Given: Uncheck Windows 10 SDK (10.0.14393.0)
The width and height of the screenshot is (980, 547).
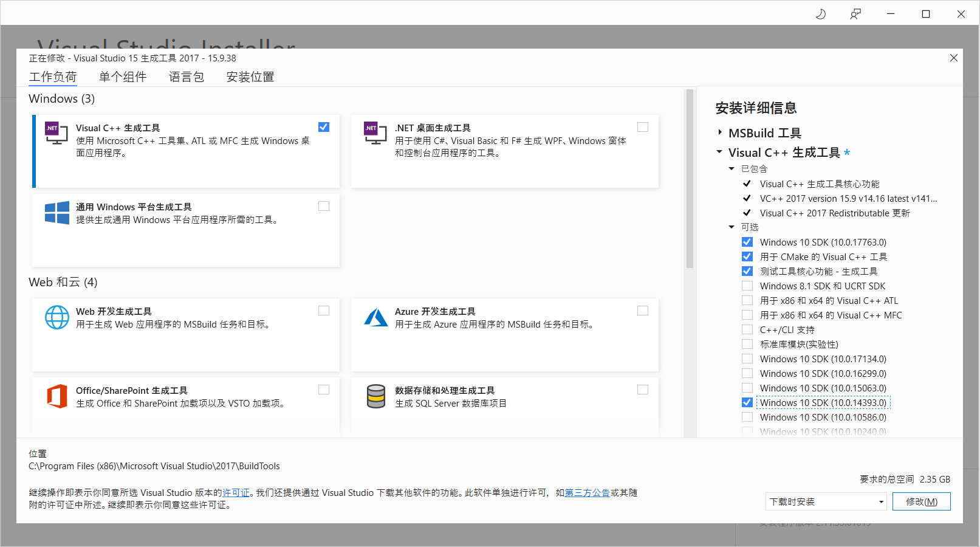Looking at the screenshot, I should [x=747, y=402].
